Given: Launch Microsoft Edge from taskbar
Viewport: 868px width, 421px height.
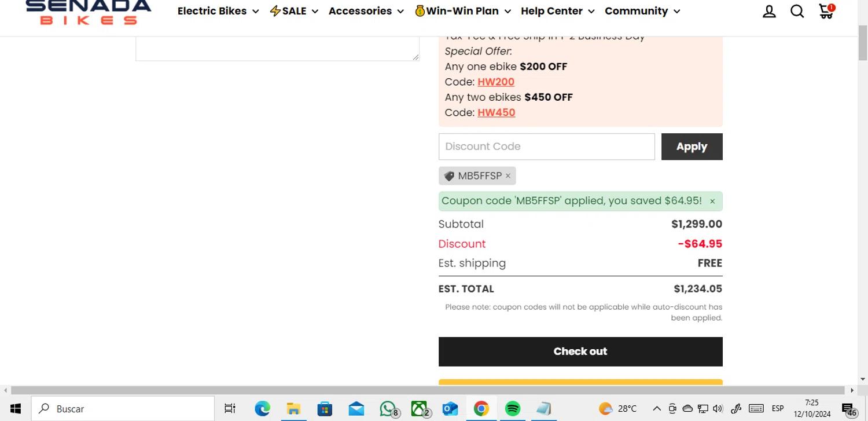Looking at the screenshot, I should coord(262,408).
